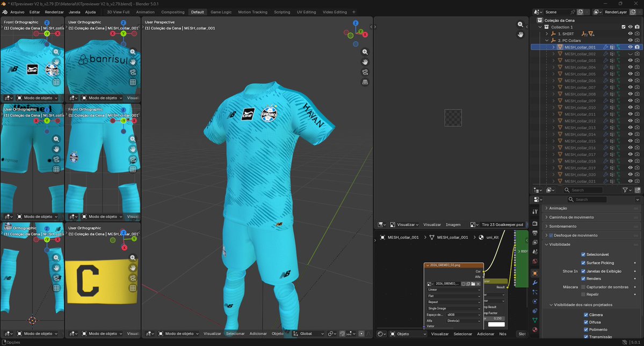Open Adicionar menu in the main 3D viewport

point(258,334)
